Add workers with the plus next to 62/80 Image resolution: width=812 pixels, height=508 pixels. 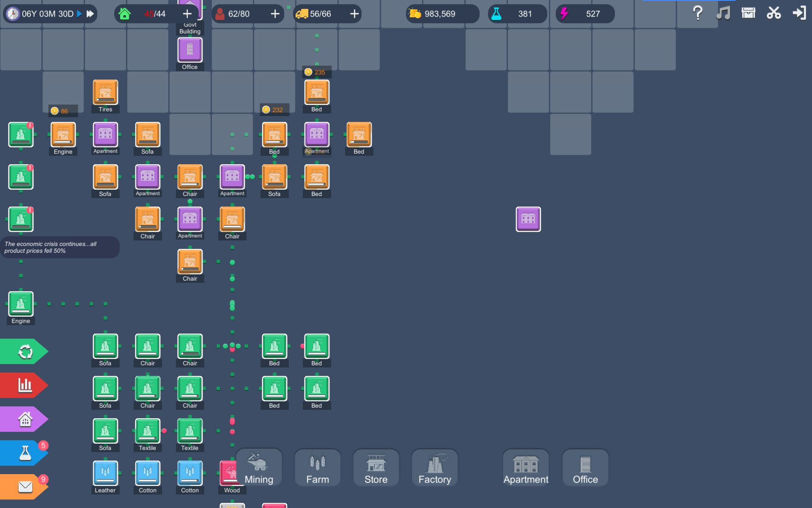[x=275, y=14]
